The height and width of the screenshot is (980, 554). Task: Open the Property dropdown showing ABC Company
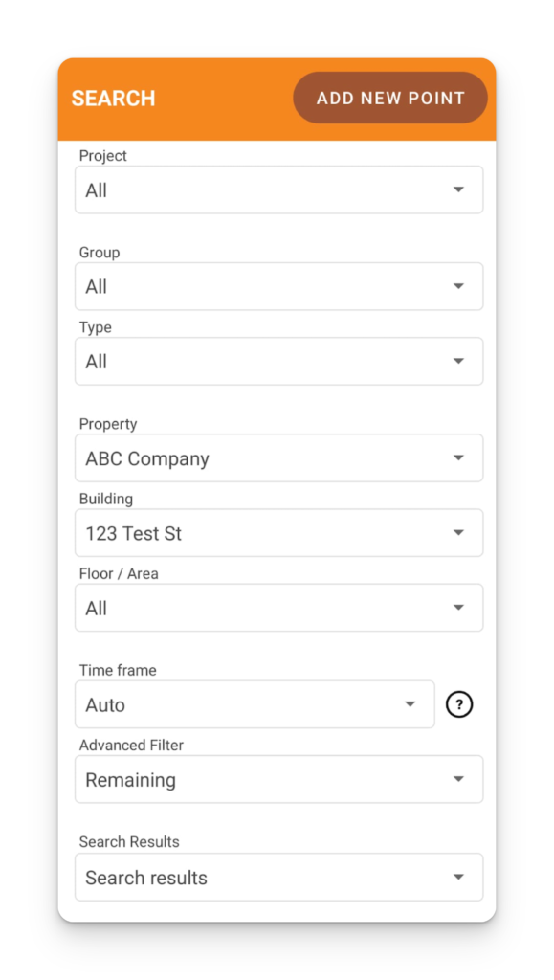pyautogui.click(x=278, y=458)
